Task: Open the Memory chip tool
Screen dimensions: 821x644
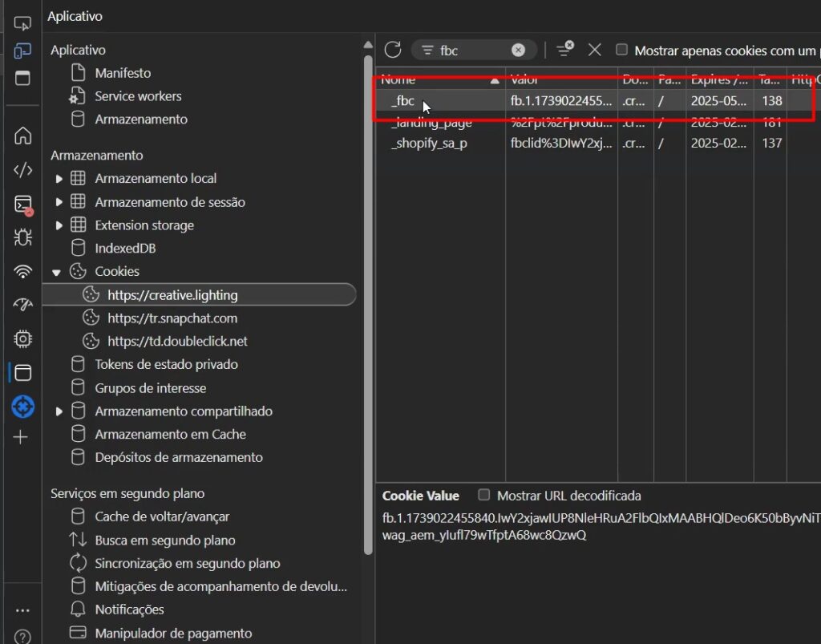Action: (22, 339)
